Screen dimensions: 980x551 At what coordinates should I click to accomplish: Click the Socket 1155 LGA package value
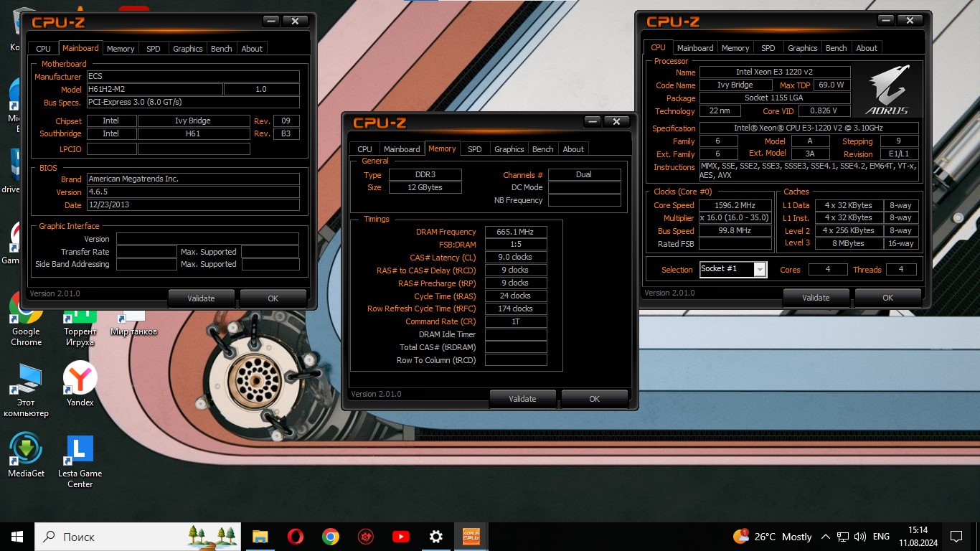coord(775,98)
